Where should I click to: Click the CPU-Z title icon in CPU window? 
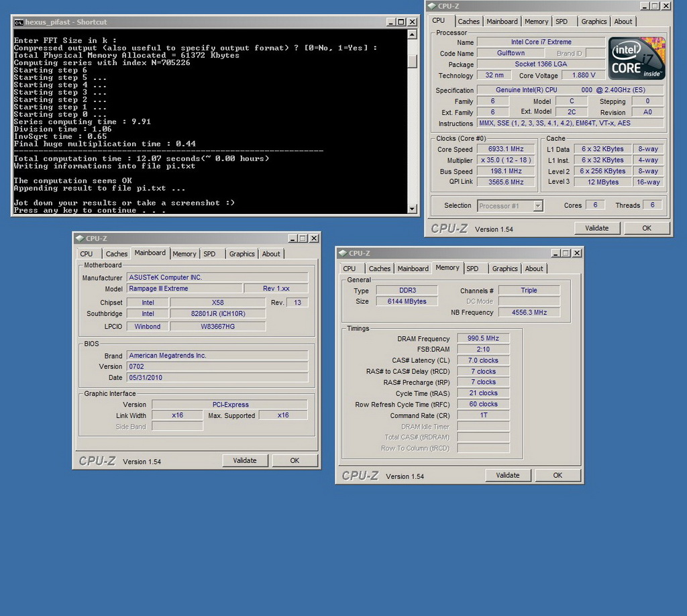(x=432, y=6)
